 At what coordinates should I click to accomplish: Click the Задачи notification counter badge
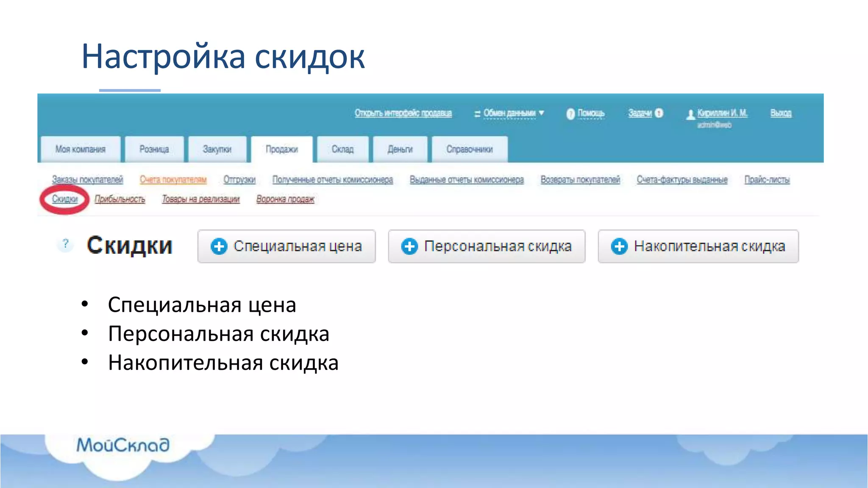(659, 113)
